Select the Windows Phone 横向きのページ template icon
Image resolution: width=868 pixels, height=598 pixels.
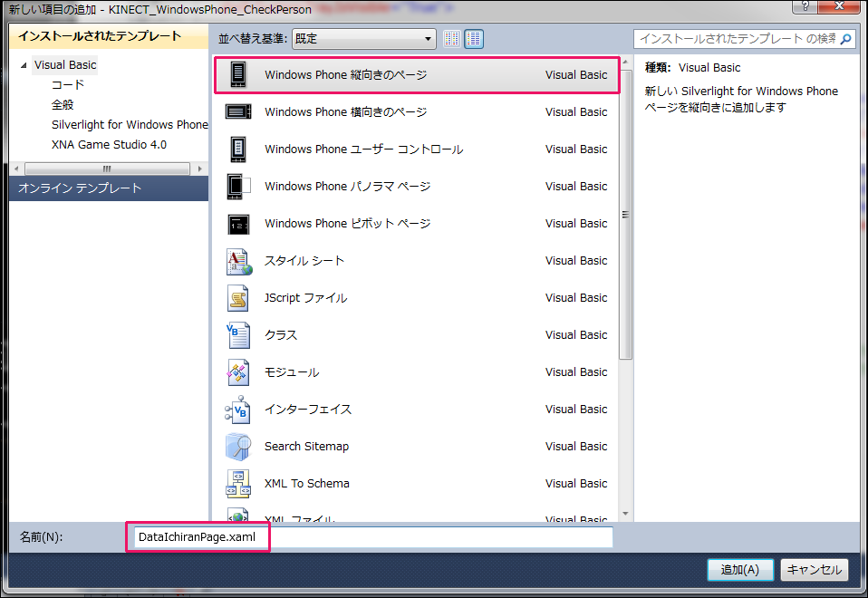click(x=238, y=111)
